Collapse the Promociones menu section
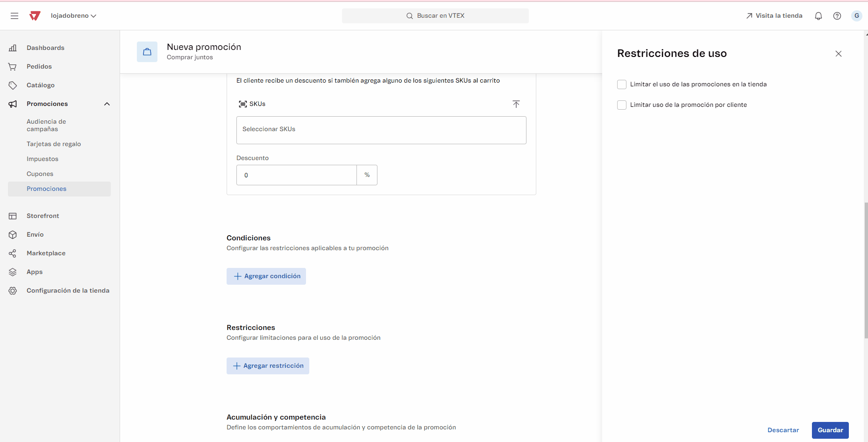This screenshot has height=442, width=868. [107, 104]
